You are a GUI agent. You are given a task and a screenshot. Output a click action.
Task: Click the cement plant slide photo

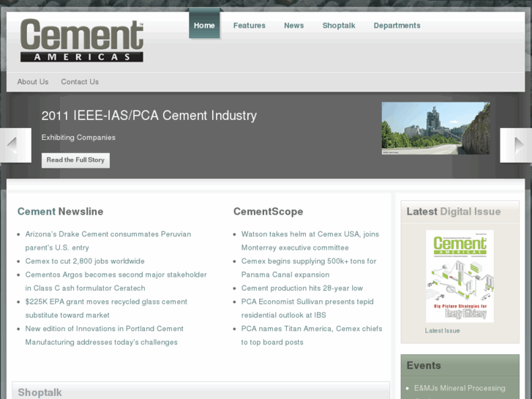435,128
